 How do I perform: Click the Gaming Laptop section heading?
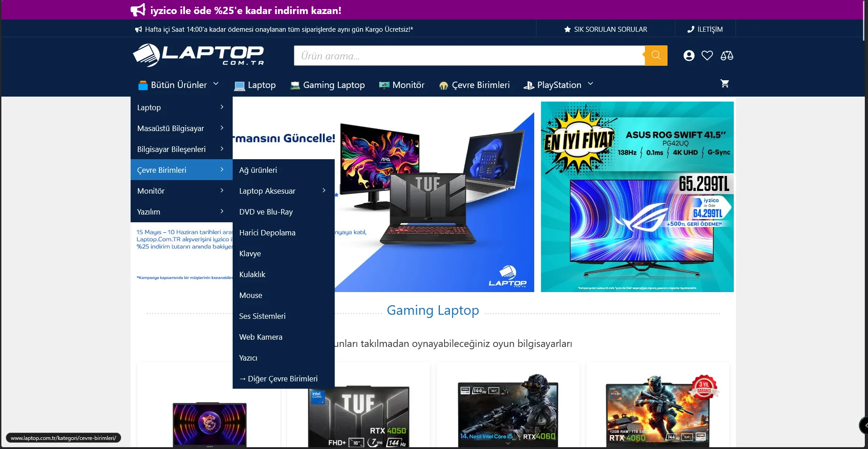pyautogui.click(x=433, y=310)
